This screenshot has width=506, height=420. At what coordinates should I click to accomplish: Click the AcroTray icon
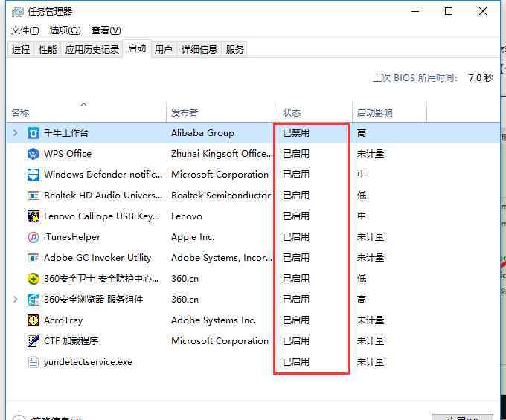[x=33, y=320]
